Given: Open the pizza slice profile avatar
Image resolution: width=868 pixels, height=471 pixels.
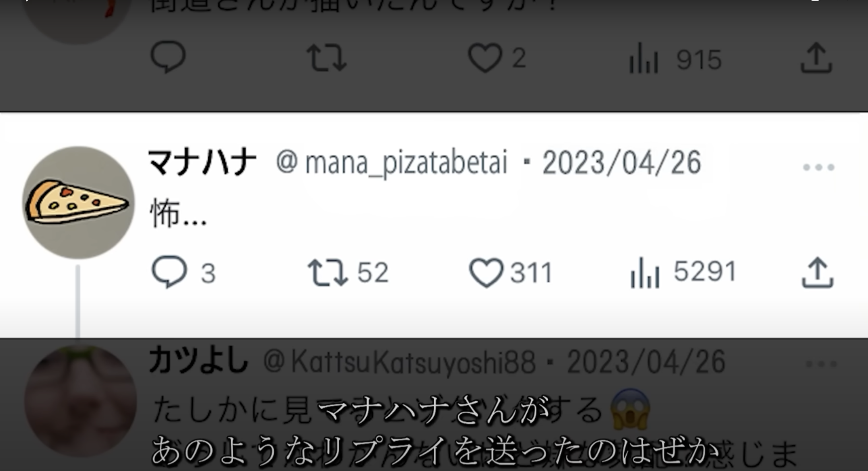Looking at the screenshot, I should (78, 202).
